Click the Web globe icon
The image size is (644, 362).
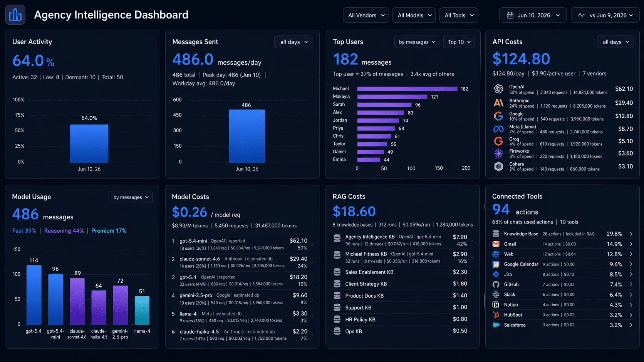496,254
